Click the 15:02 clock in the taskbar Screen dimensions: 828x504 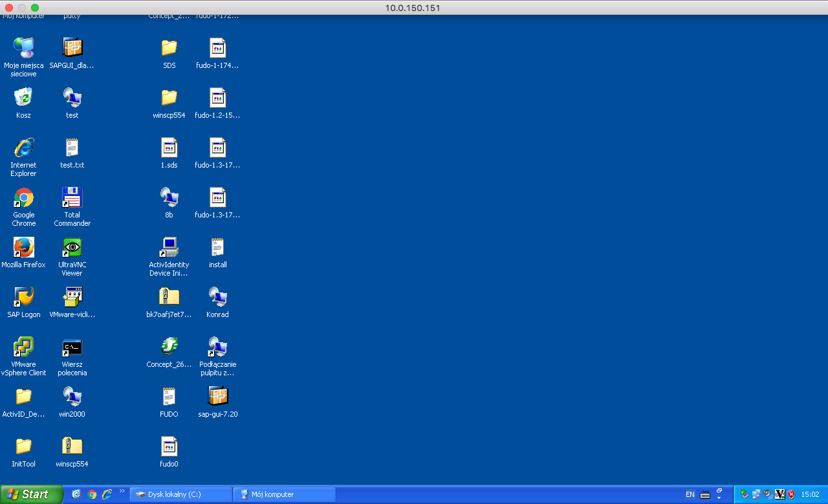(810, 494)
